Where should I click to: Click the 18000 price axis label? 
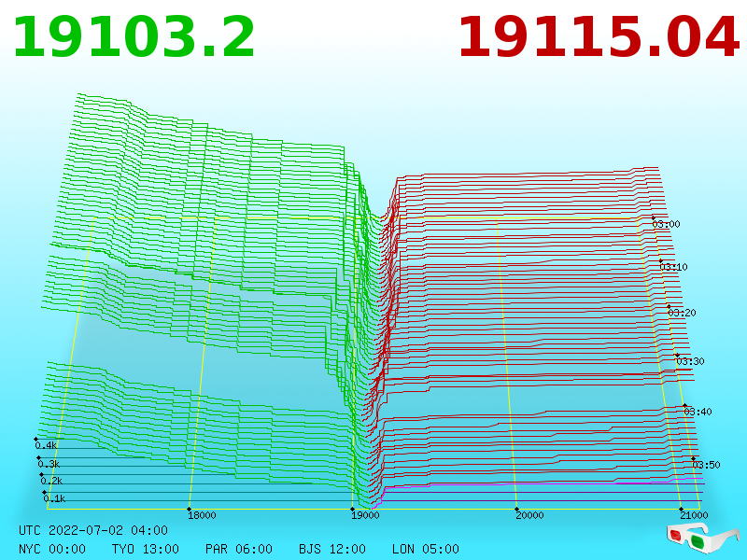(202, 515)
